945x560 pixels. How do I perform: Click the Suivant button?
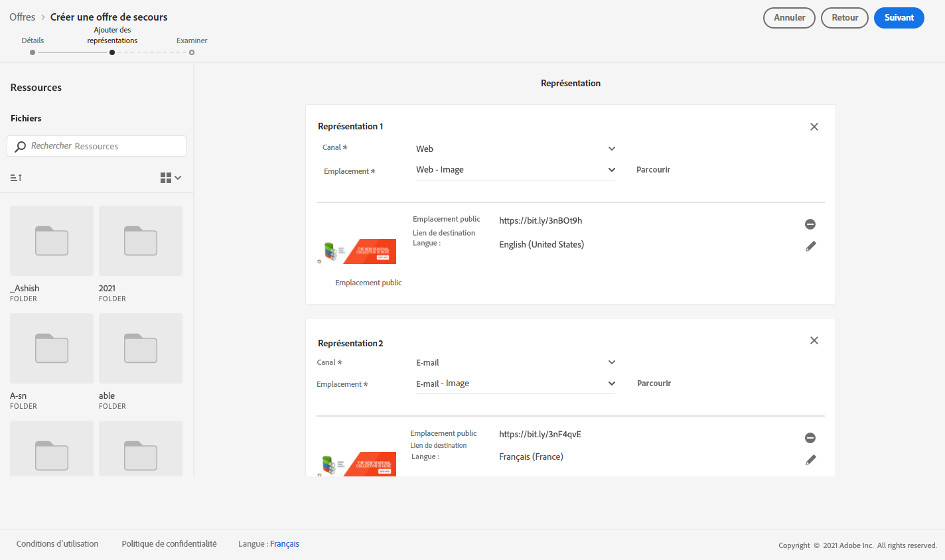[x=899, y=18]
